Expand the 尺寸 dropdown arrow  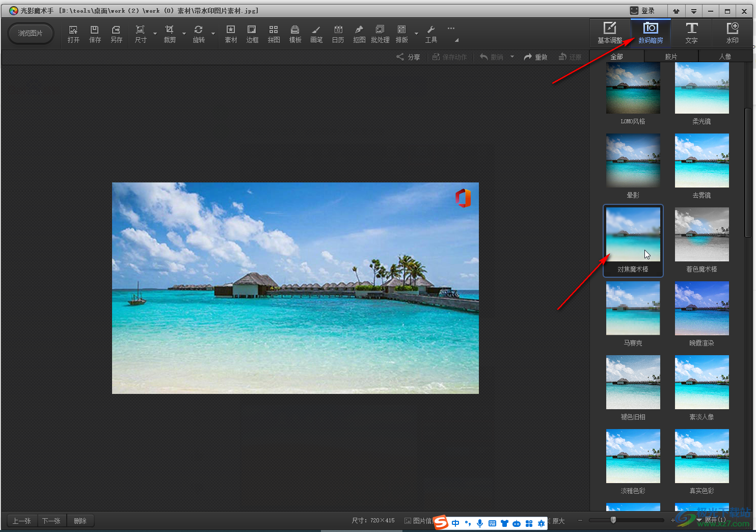click(155, 34)
